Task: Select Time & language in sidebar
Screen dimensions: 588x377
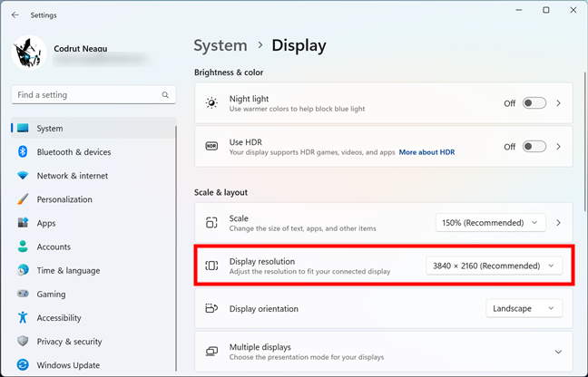Action: click(x=68, y=270)
